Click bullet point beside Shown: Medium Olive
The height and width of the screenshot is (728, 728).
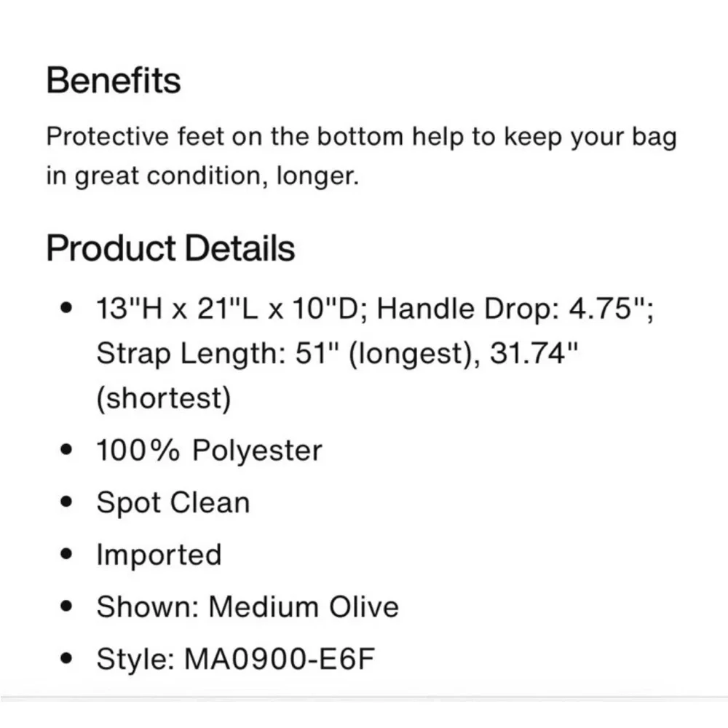(x=67, y=607)
